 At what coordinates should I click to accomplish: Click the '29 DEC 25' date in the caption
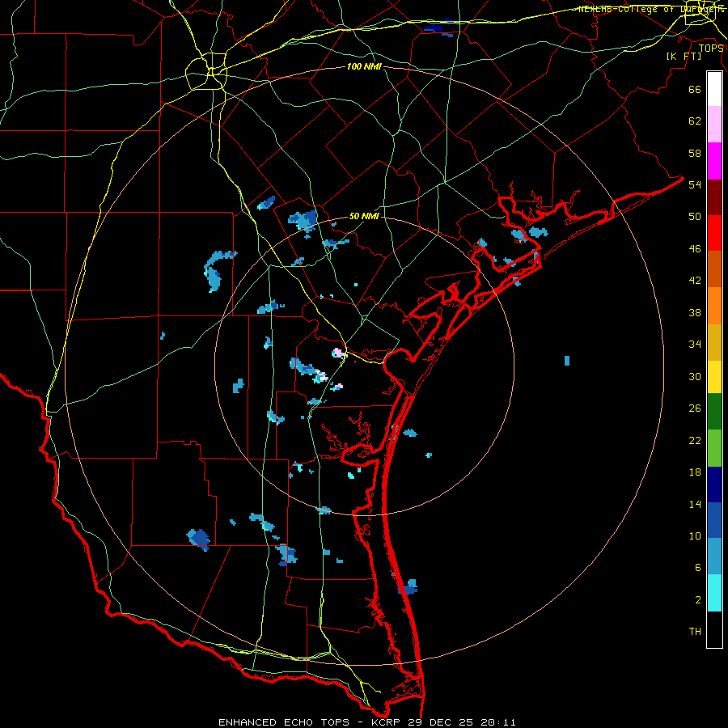pos(441,722)
